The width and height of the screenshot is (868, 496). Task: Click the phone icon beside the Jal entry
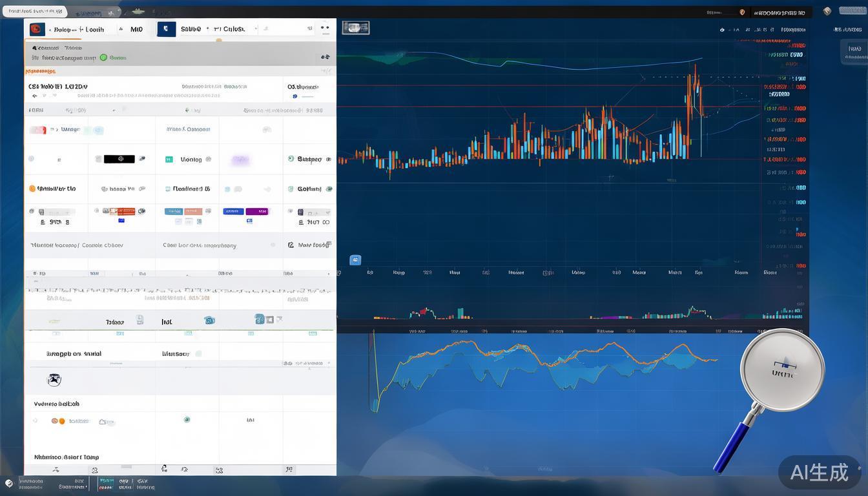211,320
